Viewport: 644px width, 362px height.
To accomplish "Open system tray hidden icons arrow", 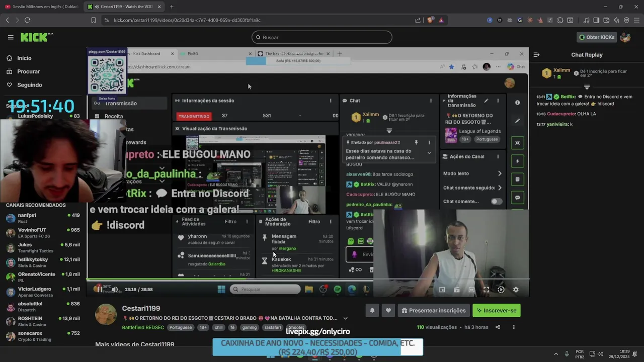I will coord(556,354).
